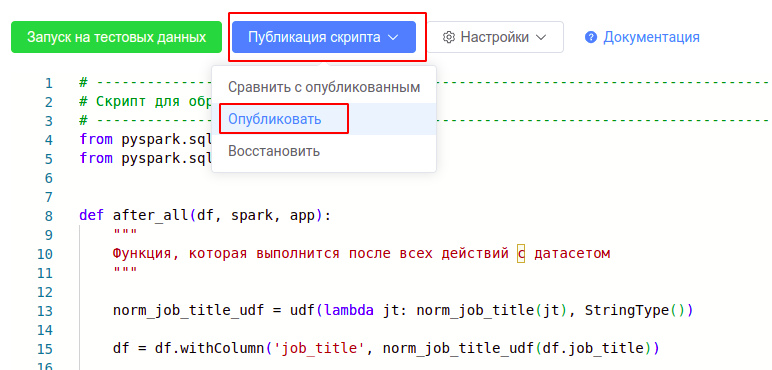This screenshot has height=370, width=772.
Task: Click the Функция docstring comment line
Action: point(361,254)
